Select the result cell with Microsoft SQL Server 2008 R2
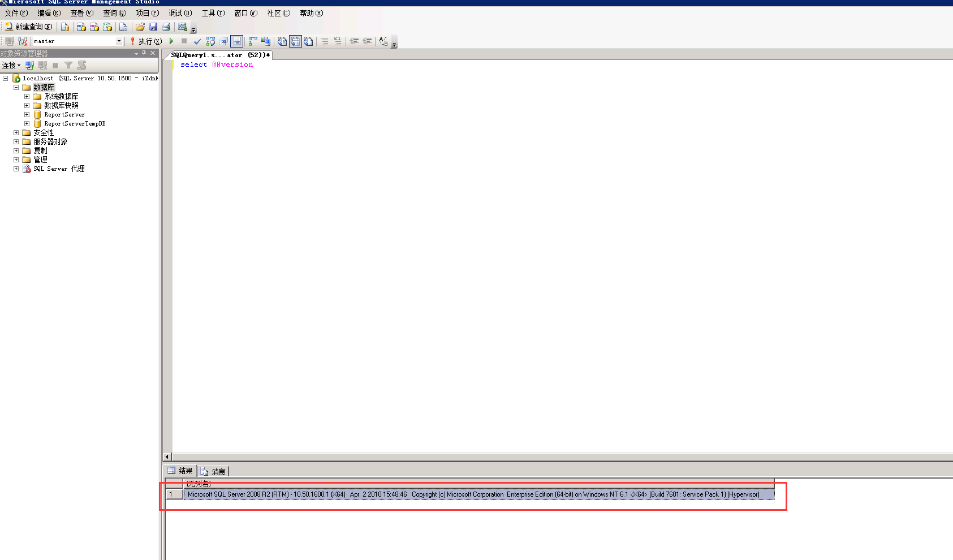953x560 pixels. point(479,494)
